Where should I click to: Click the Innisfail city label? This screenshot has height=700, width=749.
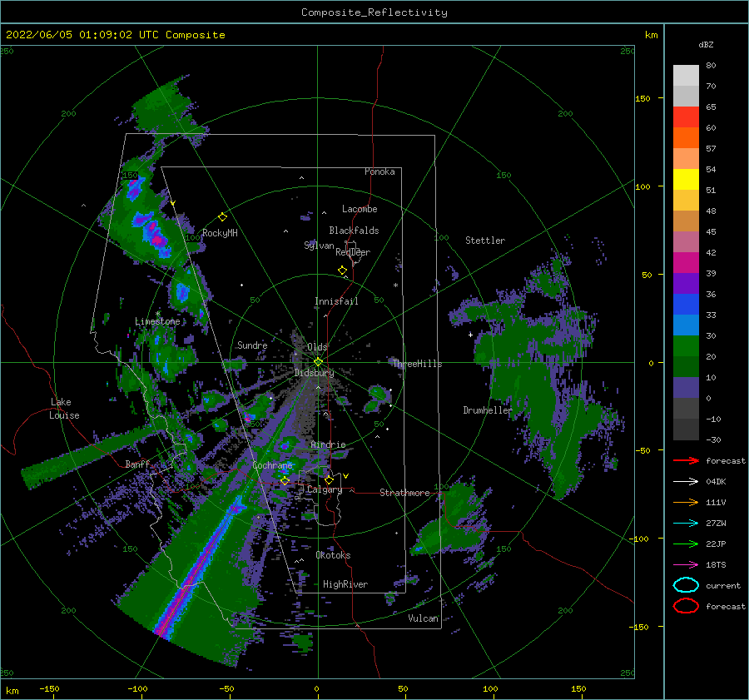[336, 301]
